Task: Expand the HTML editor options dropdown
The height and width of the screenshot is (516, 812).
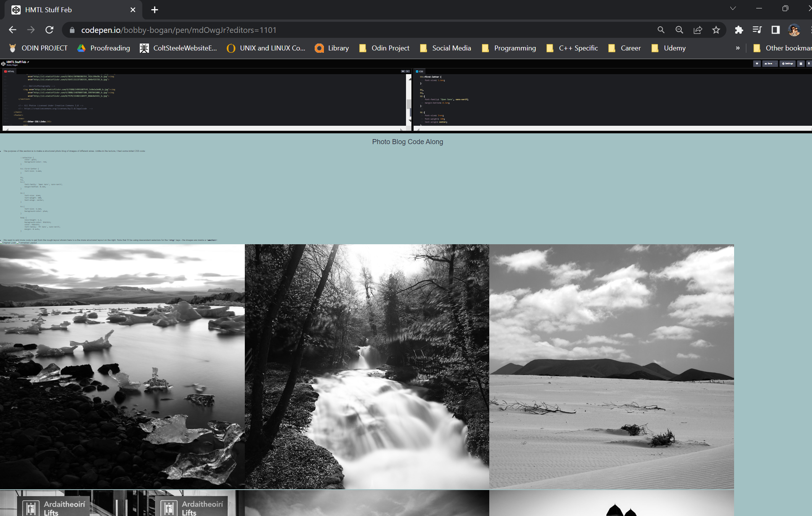Action: coord(408,71)
